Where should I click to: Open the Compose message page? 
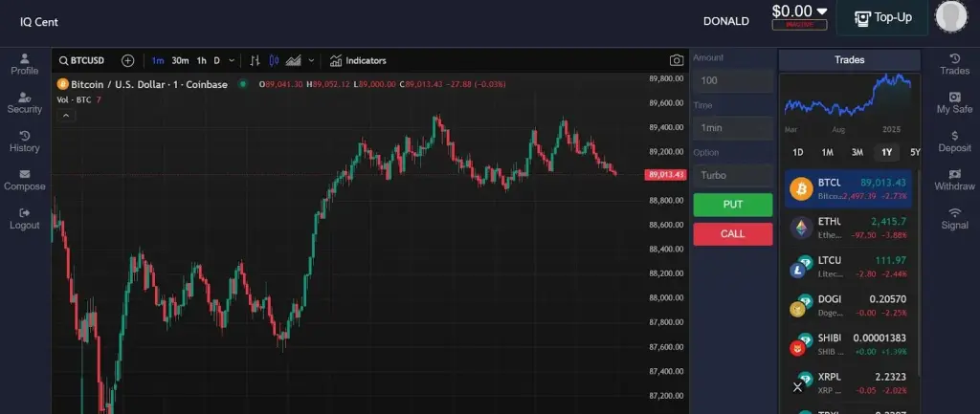[x=24, y=181]
